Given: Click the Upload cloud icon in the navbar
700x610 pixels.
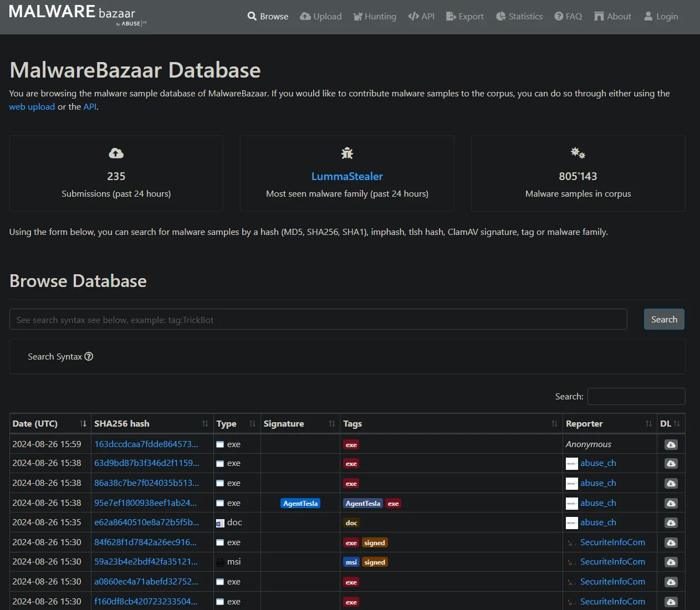Looking at the screenshot, I should [x=305, y=16].
